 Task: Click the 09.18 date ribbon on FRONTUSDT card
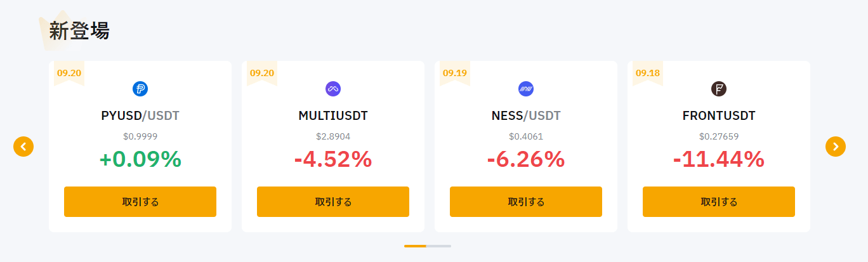click(x=648, y=73)
